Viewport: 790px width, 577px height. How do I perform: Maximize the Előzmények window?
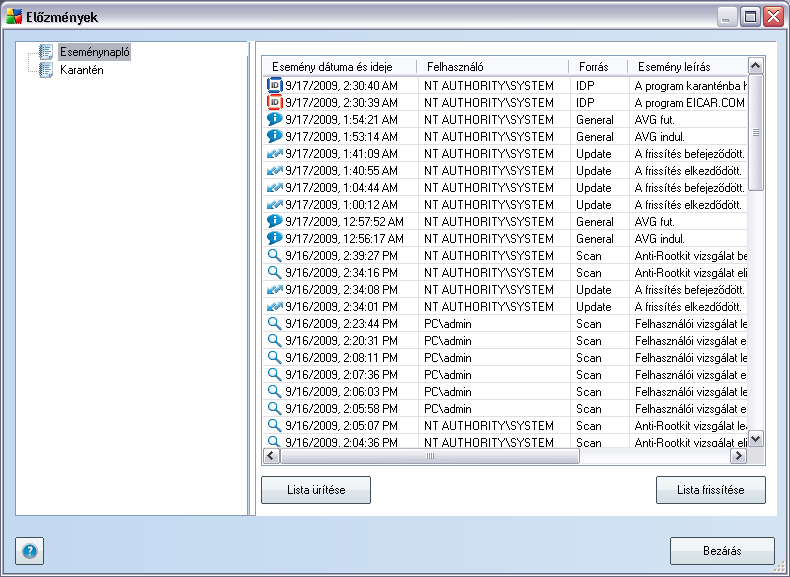750,17
